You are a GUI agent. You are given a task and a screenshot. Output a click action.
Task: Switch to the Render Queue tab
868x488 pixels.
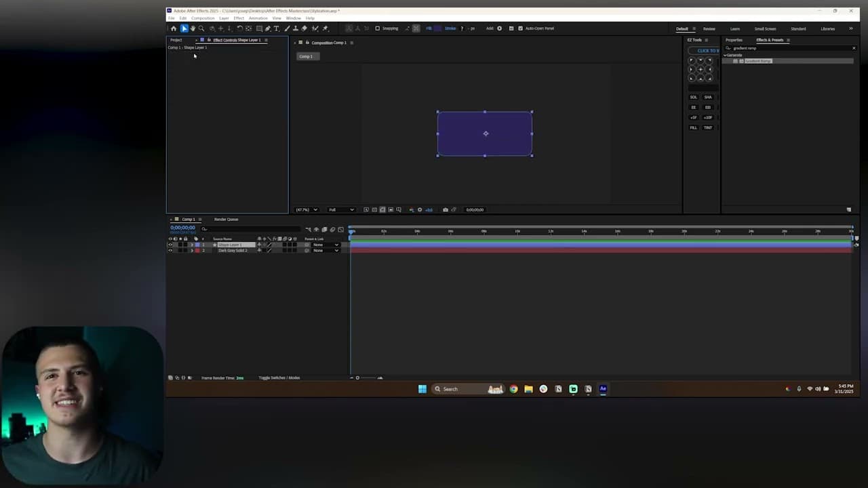pos(226,219)
